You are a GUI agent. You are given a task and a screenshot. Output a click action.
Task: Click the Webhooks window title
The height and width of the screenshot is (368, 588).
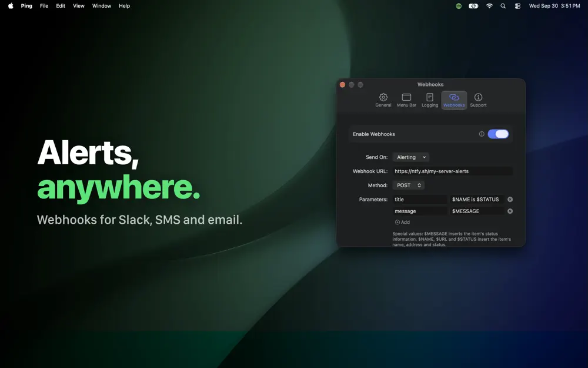[430, 84]
